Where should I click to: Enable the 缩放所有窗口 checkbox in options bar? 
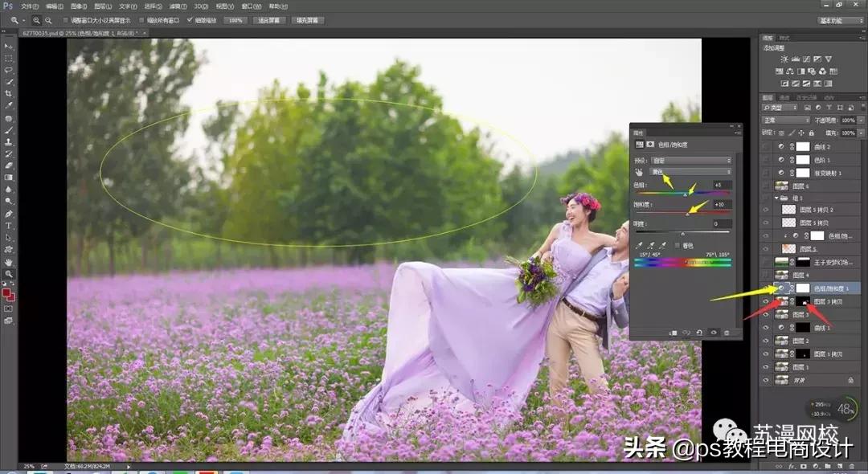pos(142,20)
